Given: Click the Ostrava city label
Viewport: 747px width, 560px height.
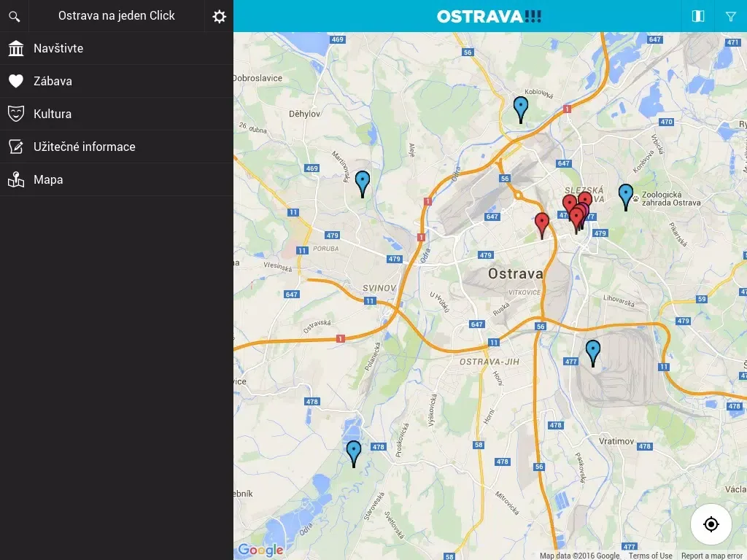Looking at the screenshot, I should [516, 274].
